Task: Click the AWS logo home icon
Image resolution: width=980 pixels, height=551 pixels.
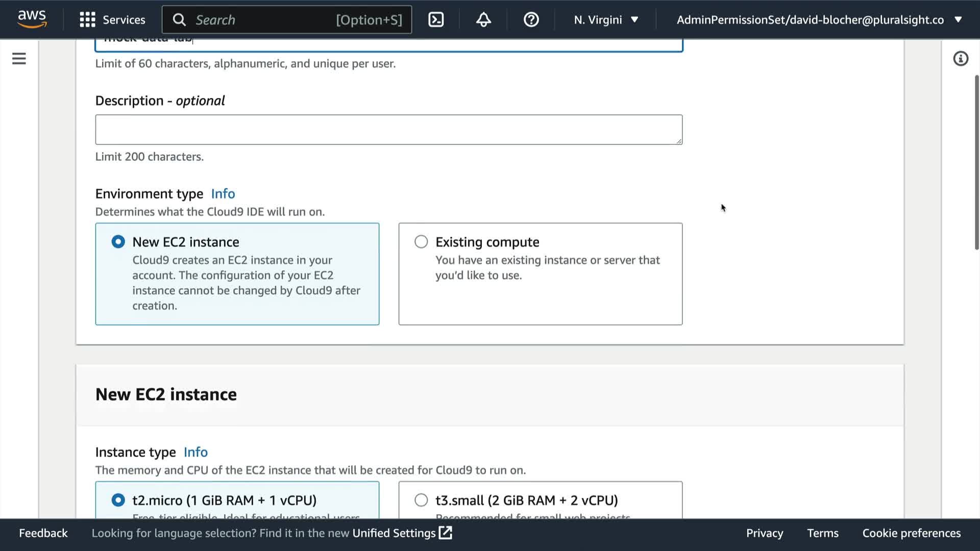Action: [x=32, y=19]
